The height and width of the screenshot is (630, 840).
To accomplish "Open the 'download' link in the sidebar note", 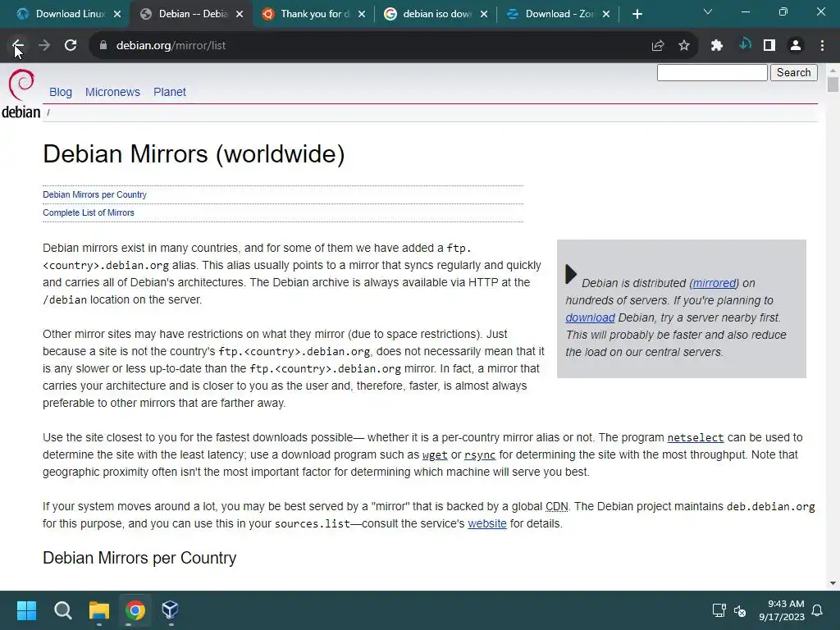I will (590, 317).
